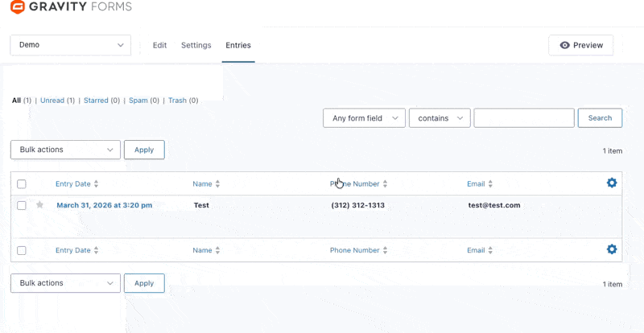The height and width of the screenshot is (333, 644).
Task: Switch to the Entries tab
Action: 238,45
